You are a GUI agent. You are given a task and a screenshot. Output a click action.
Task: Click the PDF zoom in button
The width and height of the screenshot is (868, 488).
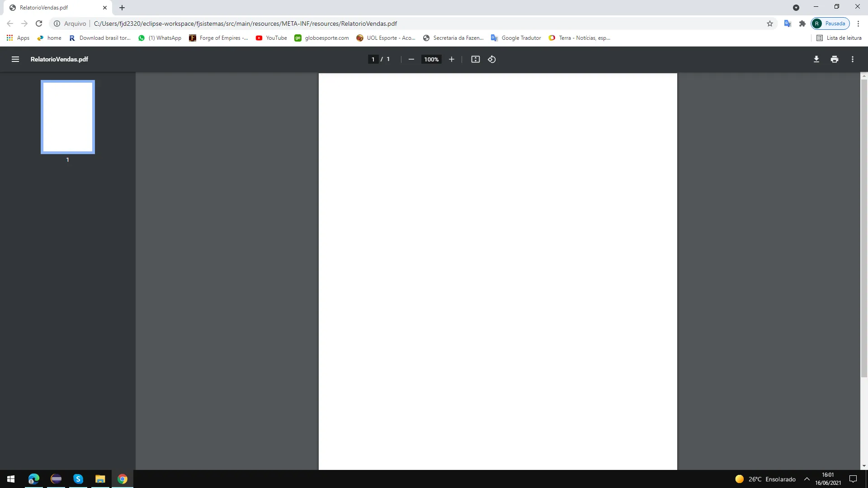(451, 59)
